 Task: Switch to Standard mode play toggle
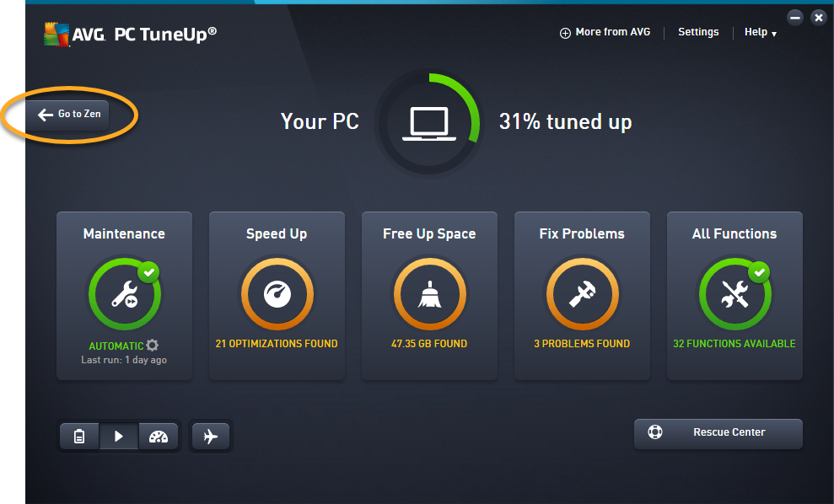point(119,437)
